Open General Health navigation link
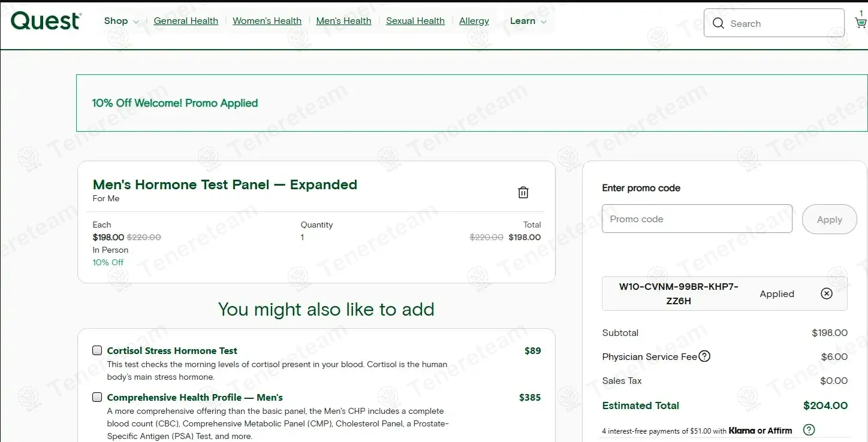The image size is (868, 442). pos(186,21)
